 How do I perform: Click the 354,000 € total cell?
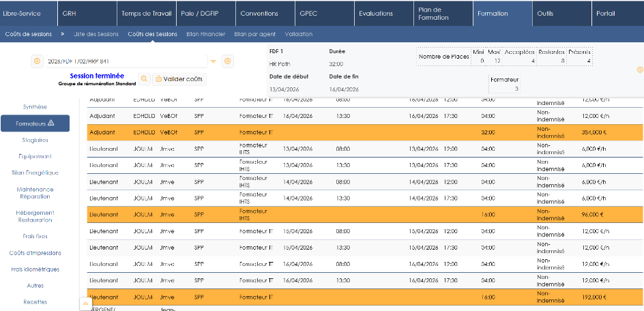point(594,133)
